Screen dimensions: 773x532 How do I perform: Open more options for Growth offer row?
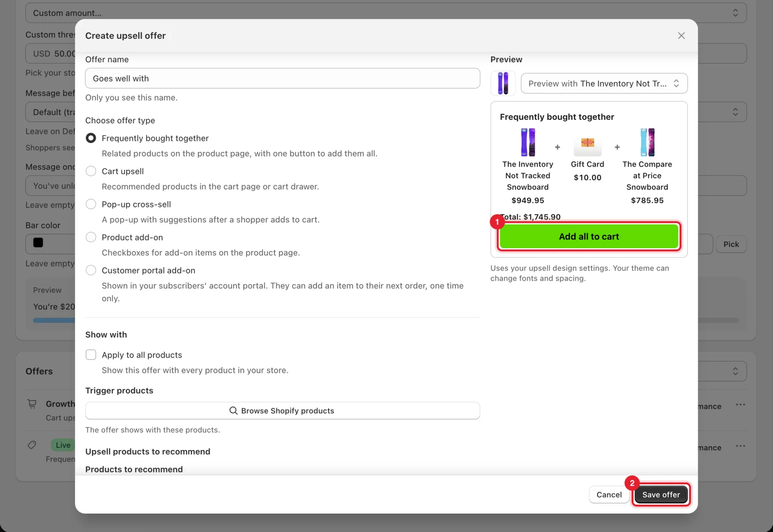pos(740,405)
